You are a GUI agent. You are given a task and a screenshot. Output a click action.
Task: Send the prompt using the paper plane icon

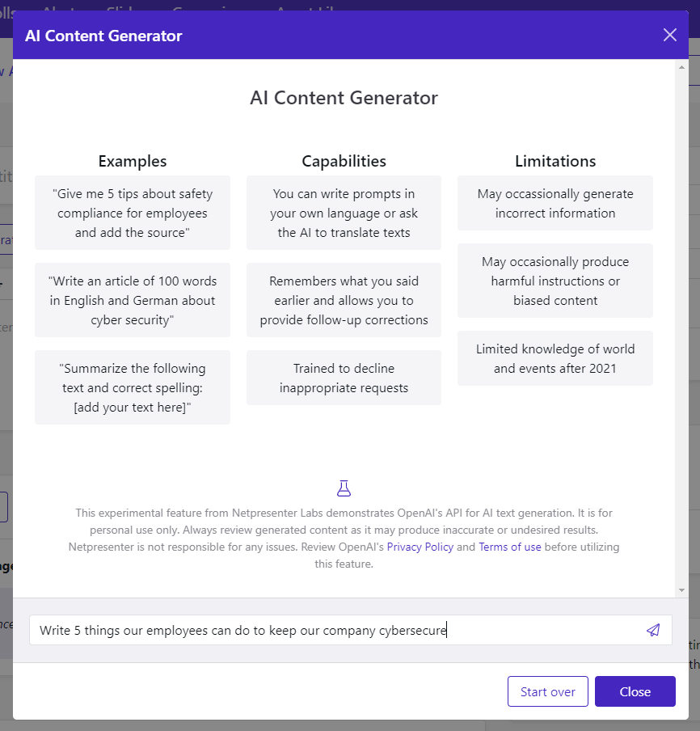[x=653, y=630]
